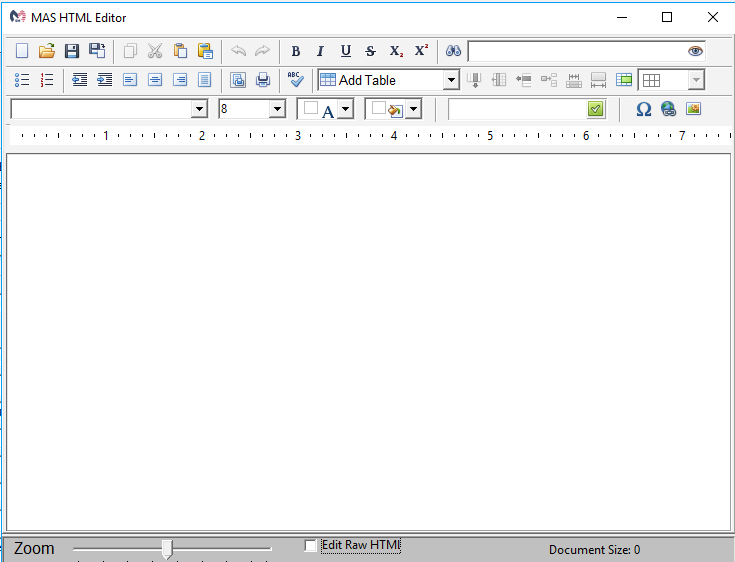Center align text
The height and width of the screenshot is (562, 735).
[x=155, y=80]
